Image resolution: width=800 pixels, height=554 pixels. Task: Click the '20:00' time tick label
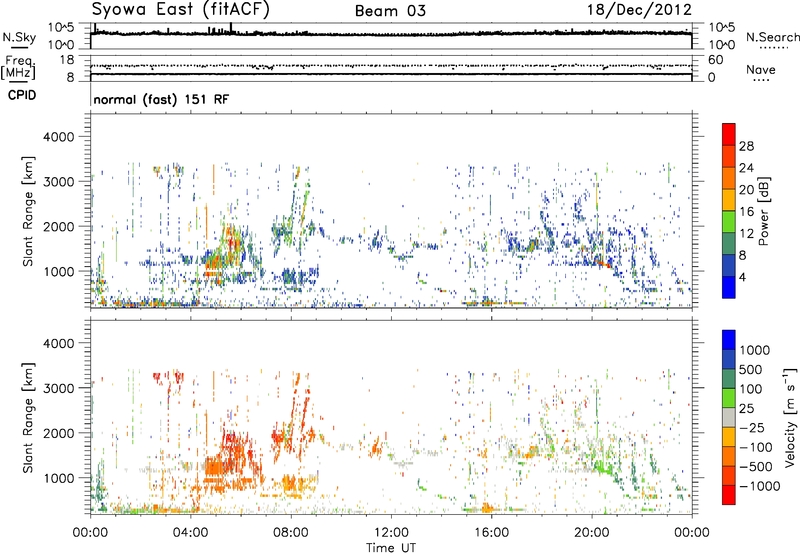pyautogui.click(x=591, y=533)
